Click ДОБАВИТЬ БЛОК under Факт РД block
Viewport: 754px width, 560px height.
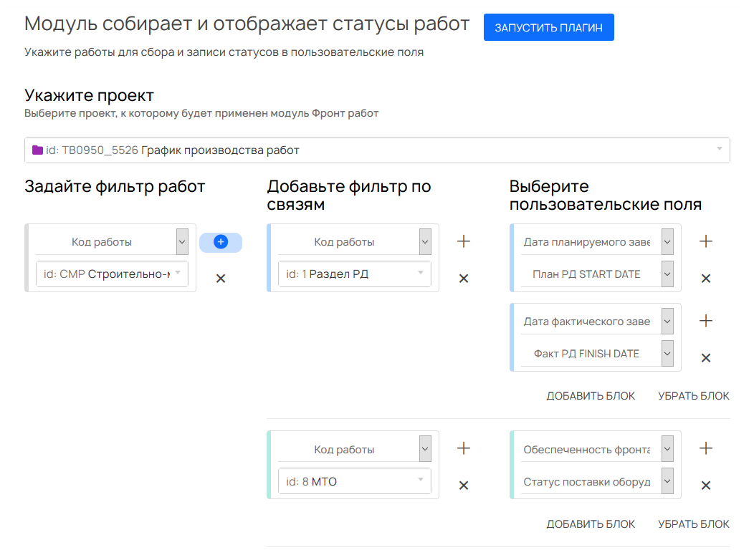[x=591, y=396]
